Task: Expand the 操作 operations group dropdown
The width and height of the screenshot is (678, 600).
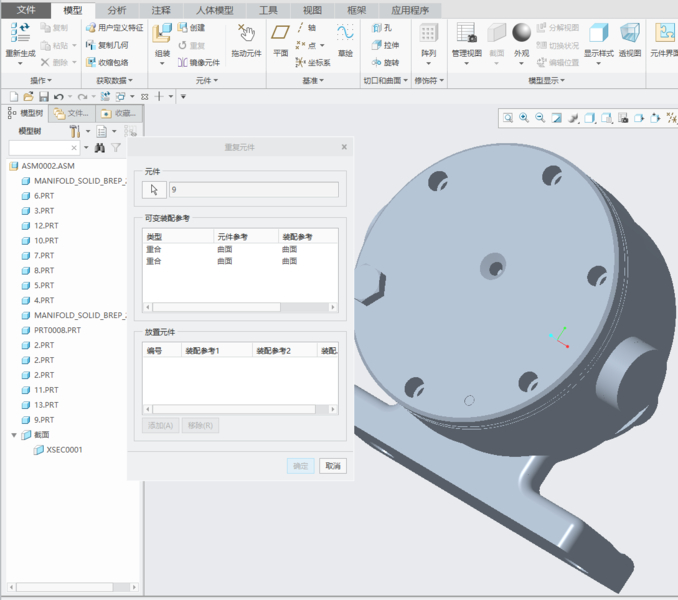Action: click(41, 80)
